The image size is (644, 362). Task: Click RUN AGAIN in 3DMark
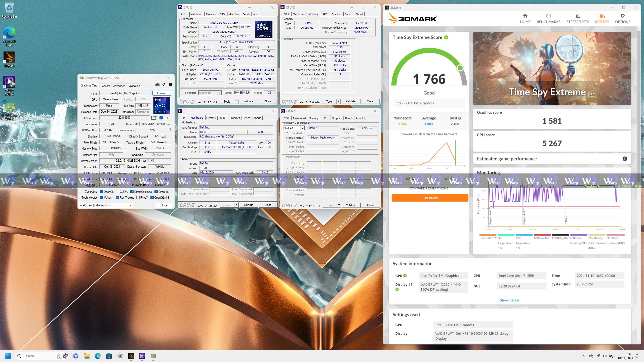[x=430, y=198]
